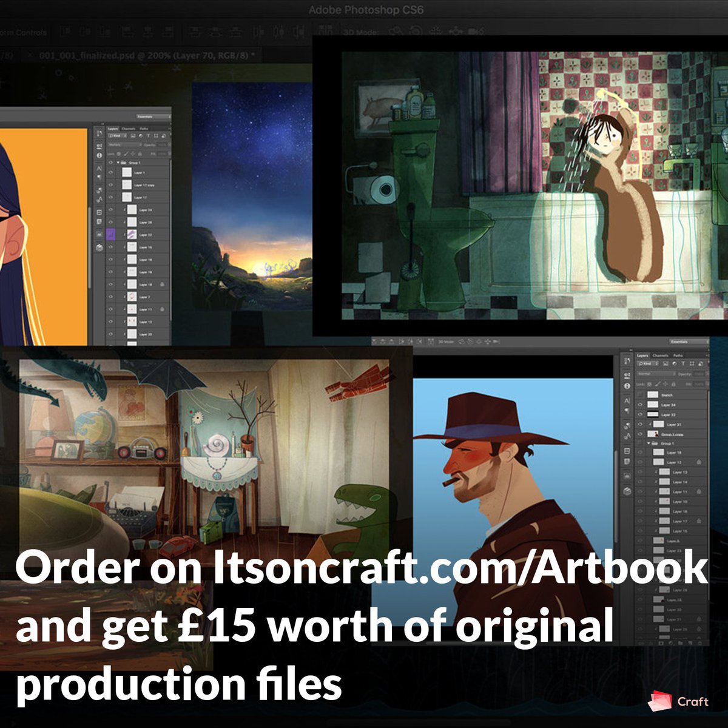Switch to the Channels tab
The width and height of the screenshot is (728, 728).
pyautogui.click(x=661, y=356)
